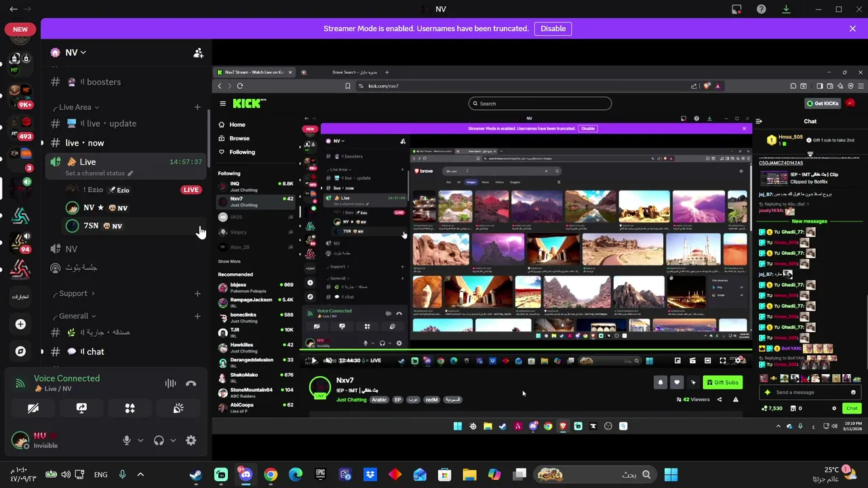Open the chat text channel

click(126, 352)
